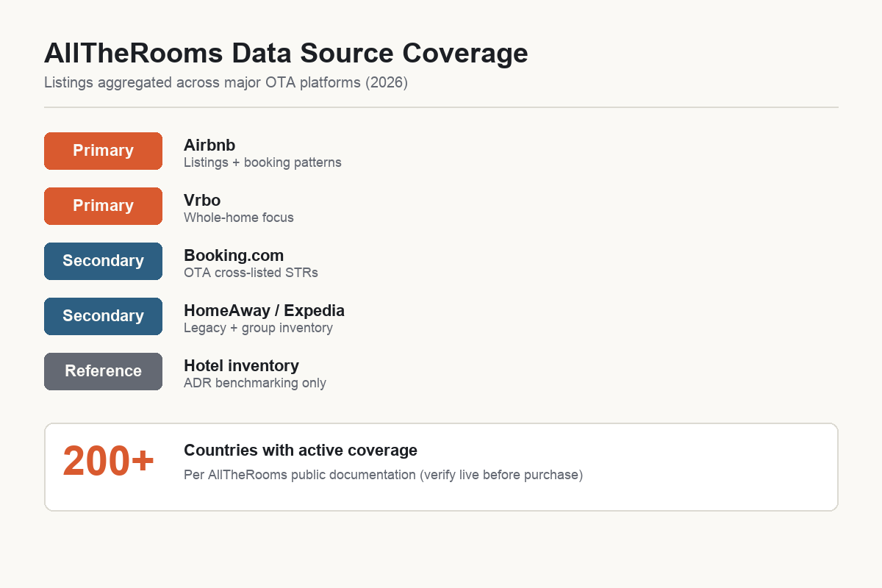Click the 'Per AllTheRooms public documentation' note
This screenshot has width=882, height=588.
[x=383, y=475]
